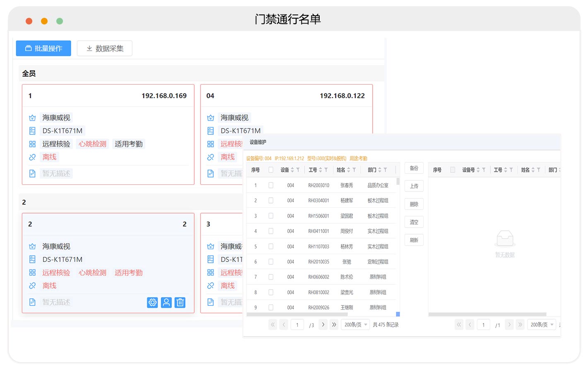Sort the employee list by 工号 column
Viewport: 588px width, 373px height.
pyautogui.click(x=321, y=170)
